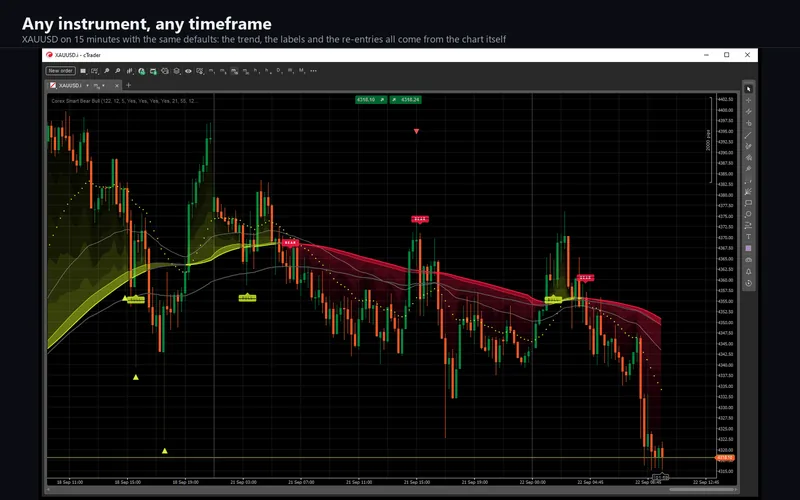Select the horizontal line tool in sidebar
The height and width of the screenshot is (500, 800).
tap(748, 123)
